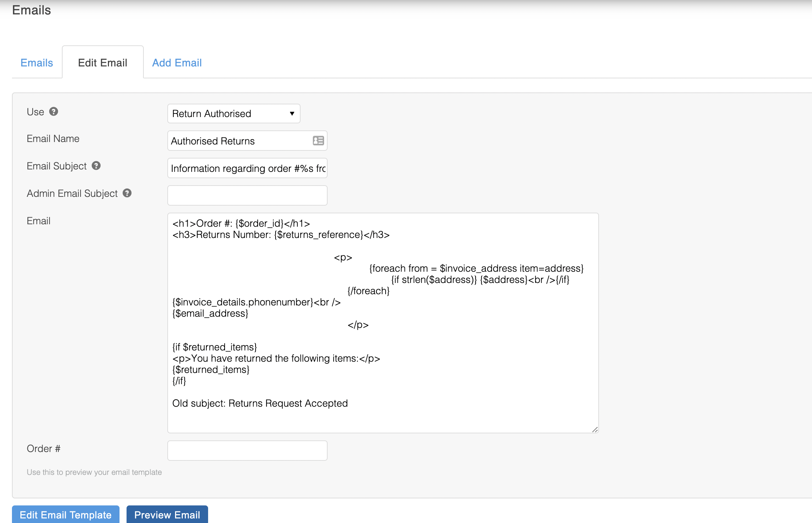Click the empty Admin Email Subject field

247,195
